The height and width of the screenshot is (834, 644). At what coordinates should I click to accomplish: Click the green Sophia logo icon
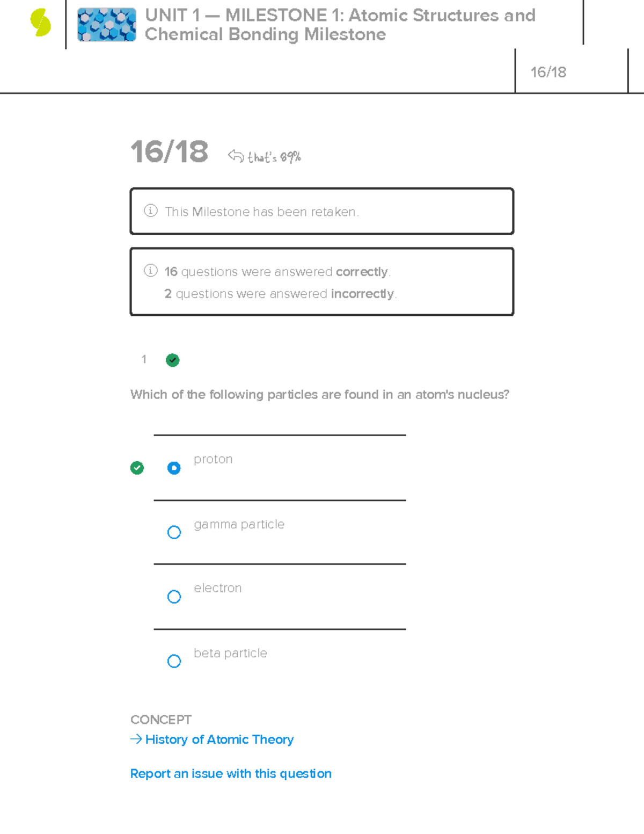[x=40, y=23]
